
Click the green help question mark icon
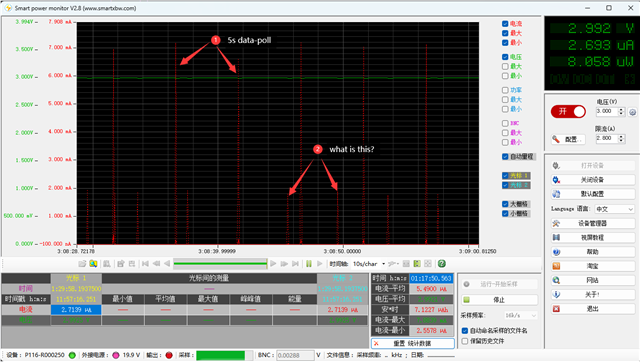click(x=441, y=264)
